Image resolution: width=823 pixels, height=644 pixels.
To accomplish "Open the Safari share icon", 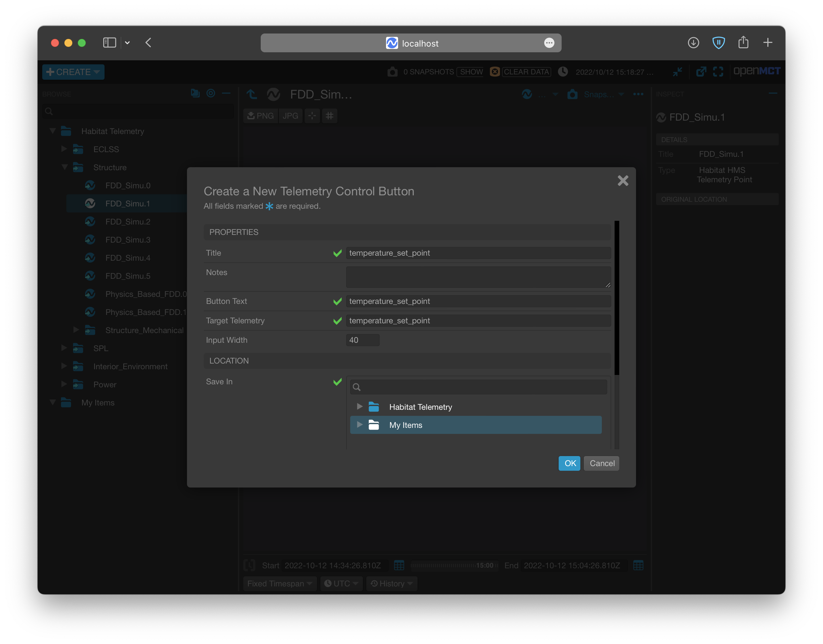I will pyautogui.click(x=743, y=42).
